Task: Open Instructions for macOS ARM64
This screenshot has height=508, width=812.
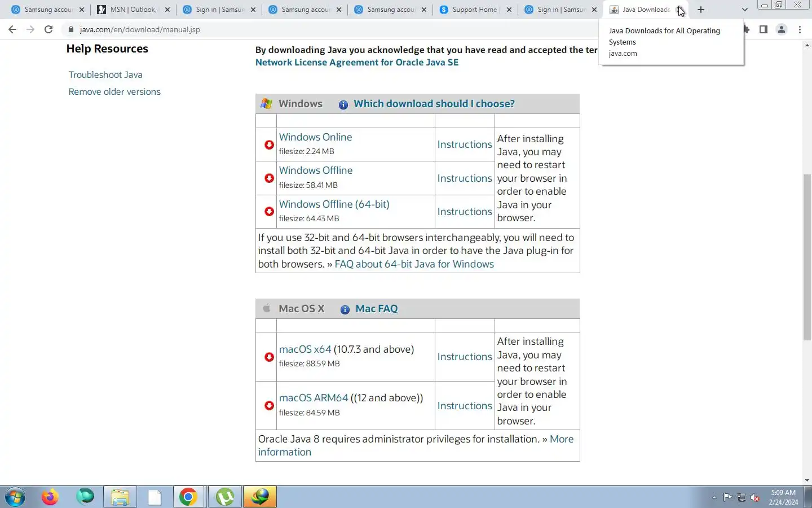Action: click(465, 406)
